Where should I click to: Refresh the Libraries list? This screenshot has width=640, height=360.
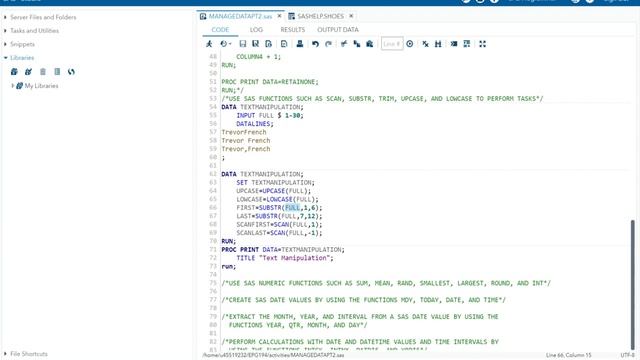click(71, 72)
